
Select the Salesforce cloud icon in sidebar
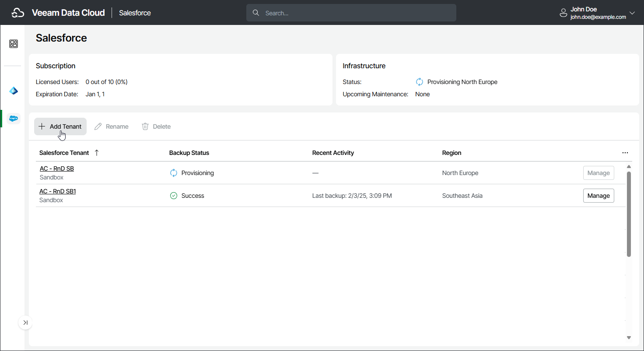14,119
